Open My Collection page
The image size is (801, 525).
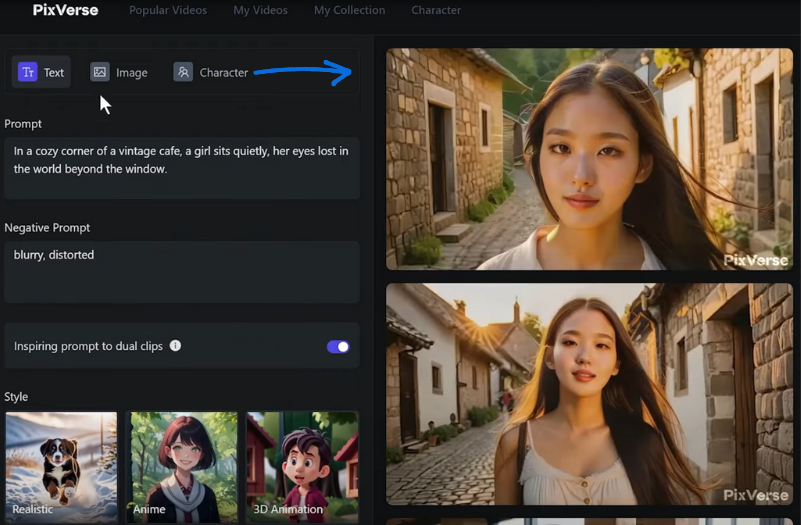(349, 10)
